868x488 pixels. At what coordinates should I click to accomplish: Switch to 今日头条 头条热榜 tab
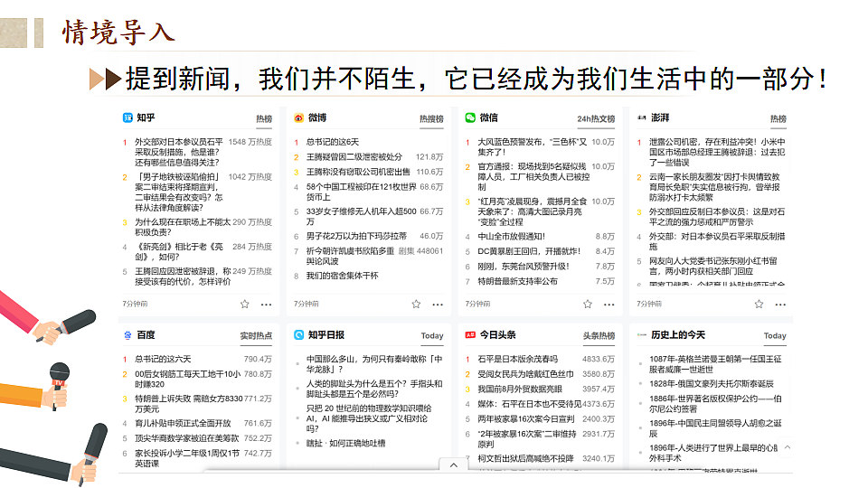599,336
